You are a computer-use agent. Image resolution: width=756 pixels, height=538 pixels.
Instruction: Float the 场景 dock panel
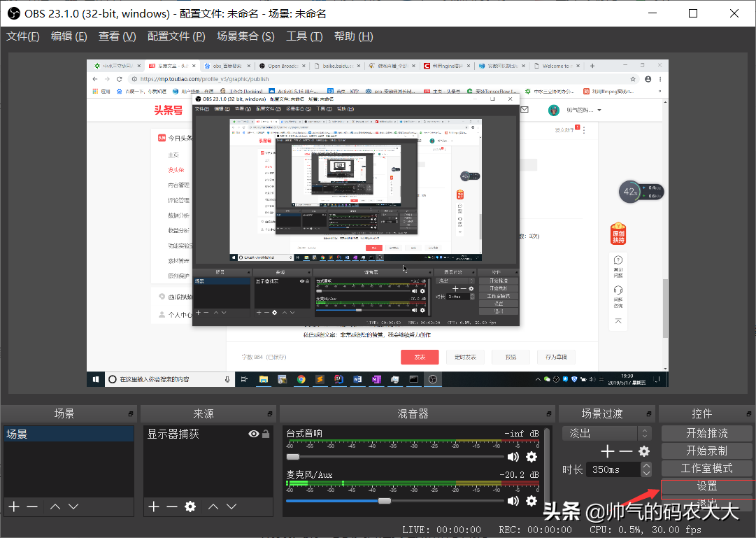click(x=131, y=414)
